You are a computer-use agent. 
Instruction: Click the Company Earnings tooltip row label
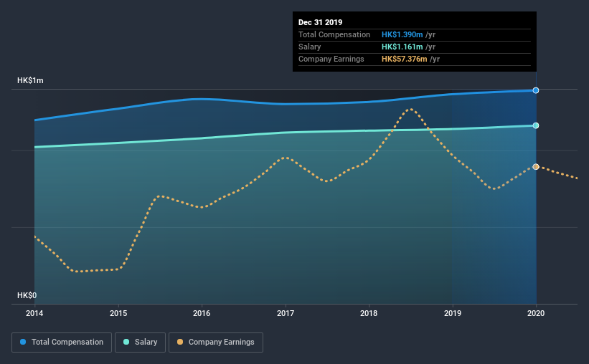(x=331, y=59)
